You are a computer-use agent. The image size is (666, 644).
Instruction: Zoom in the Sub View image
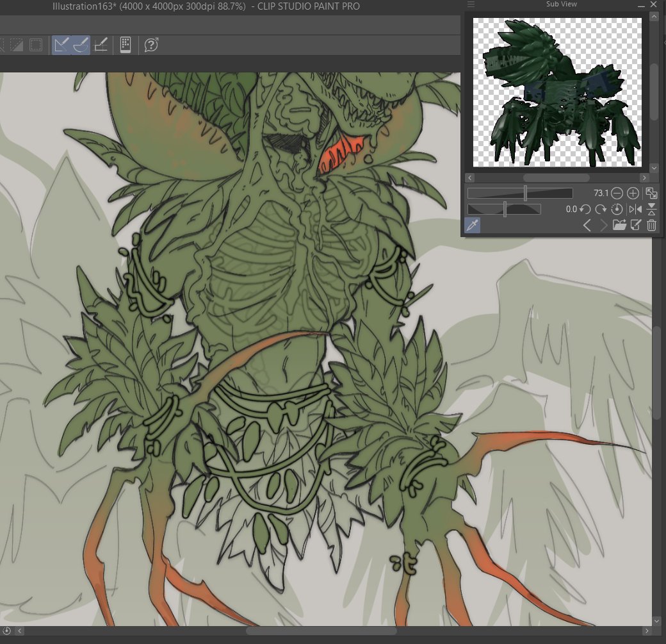[633, 194]
